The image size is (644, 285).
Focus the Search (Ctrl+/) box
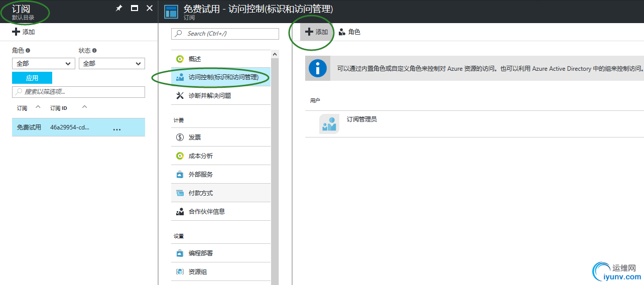click(x=225, y=34)
